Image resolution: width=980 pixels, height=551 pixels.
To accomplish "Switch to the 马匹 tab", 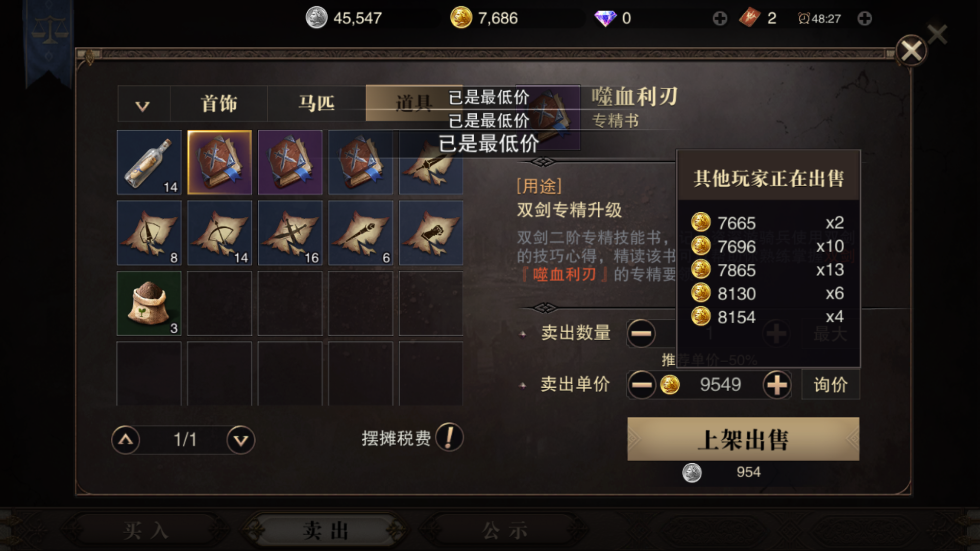I will tap(316, 104).
